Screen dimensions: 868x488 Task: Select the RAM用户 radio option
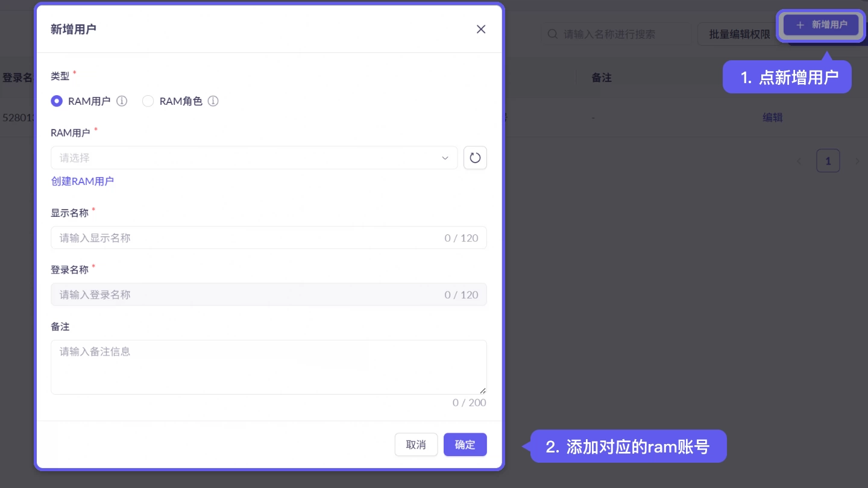(x=57, y=101)
